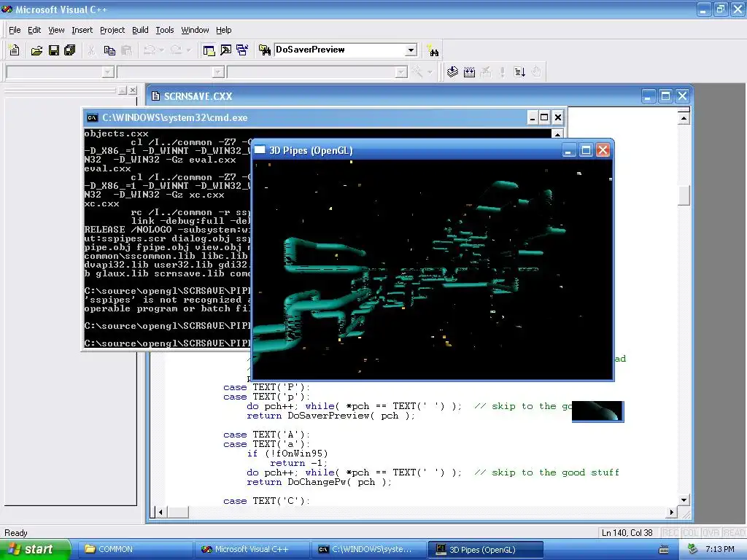Open the View menu
The width and height of the screenshot is (747, 560).
pos(56,30)
